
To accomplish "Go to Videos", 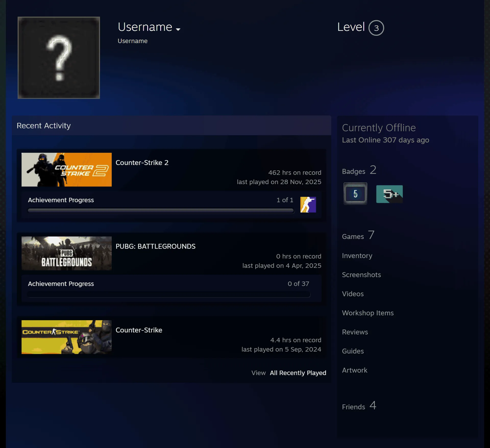I will (353, 294).
